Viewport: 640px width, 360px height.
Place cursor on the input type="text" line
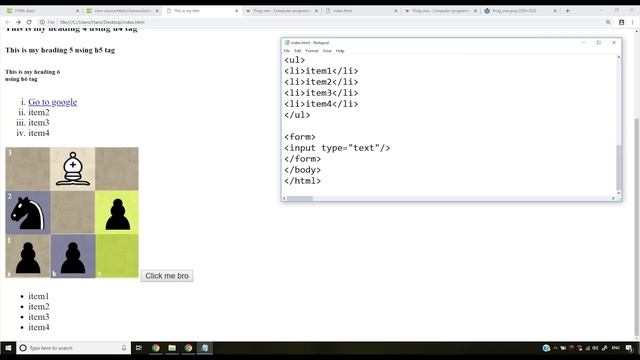click(337, 148)
